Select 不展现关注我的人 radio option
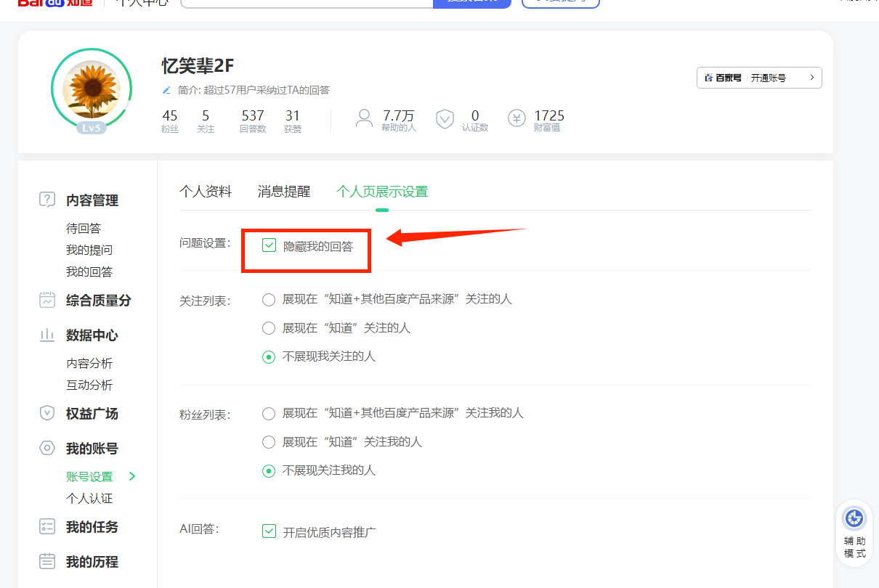The image size is (879, 588). click(x=269, y=470)
